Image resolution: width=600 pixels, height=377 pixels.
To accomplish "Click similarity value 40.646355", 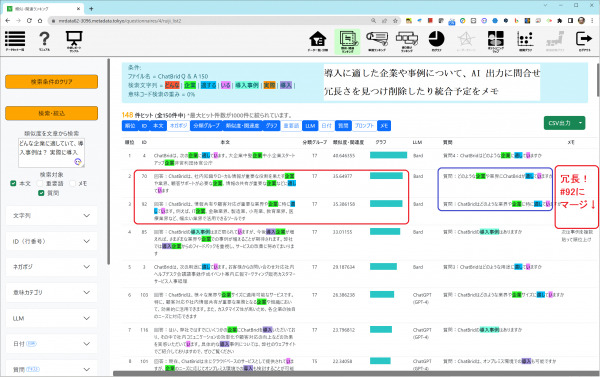I will click(x=344, y=156).
